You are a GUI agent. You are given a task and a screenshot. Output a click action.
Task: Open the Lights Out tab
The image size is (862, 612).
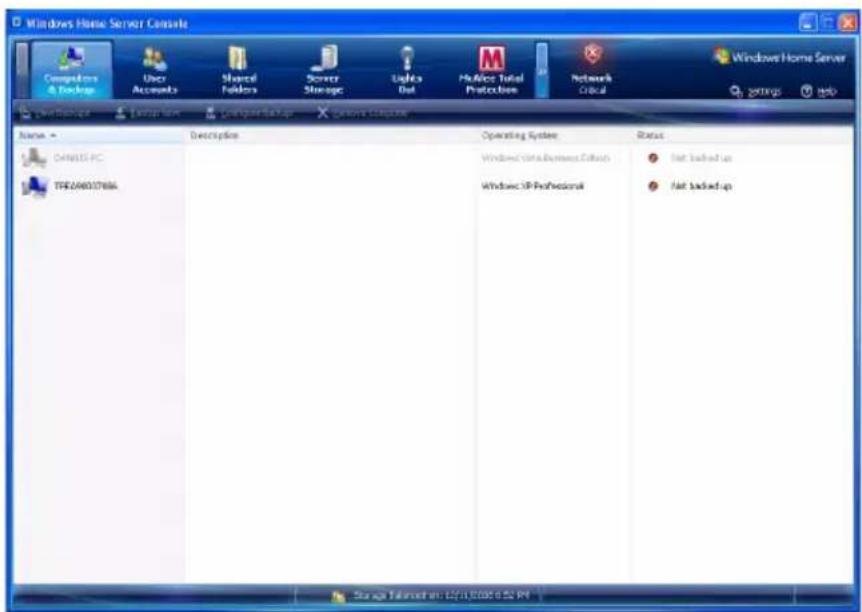coord(407,70)
